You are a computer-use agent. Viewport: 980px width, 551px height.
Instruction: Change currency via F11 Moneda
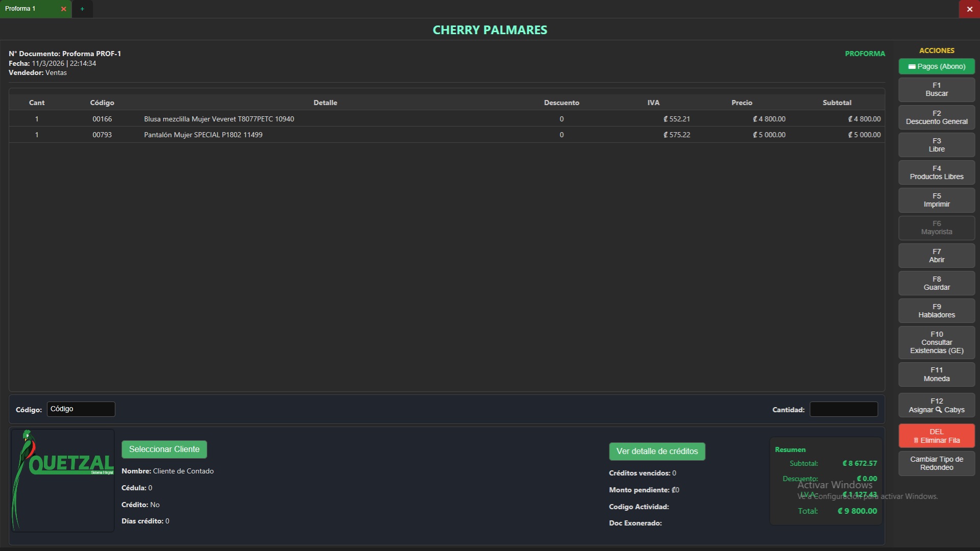coord(936,374)
